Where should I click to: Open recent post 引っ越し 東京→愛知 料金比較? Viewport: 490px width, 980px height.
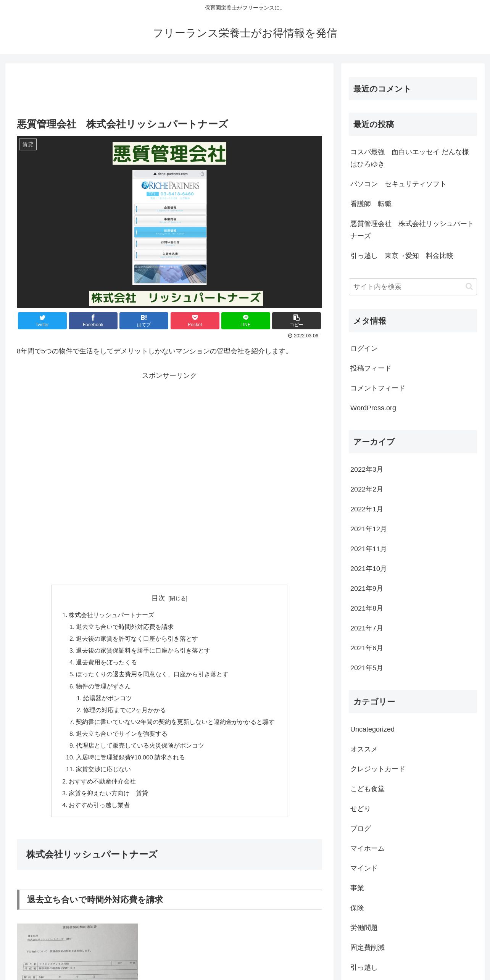tap(402, 256)
